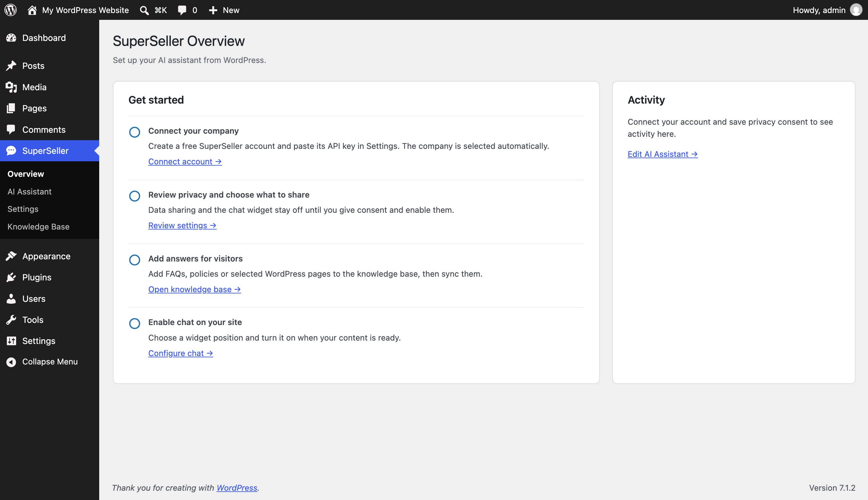The width and height of the screenshot is (868, 500).
Task: Click the Tools wrench icon
Action: click(x=11, y=320)
